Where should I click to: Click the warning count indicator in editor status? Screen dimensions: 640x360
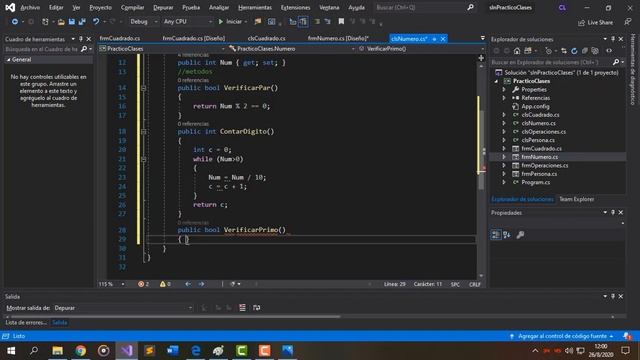pyautogui.click(x=165, y=284)
